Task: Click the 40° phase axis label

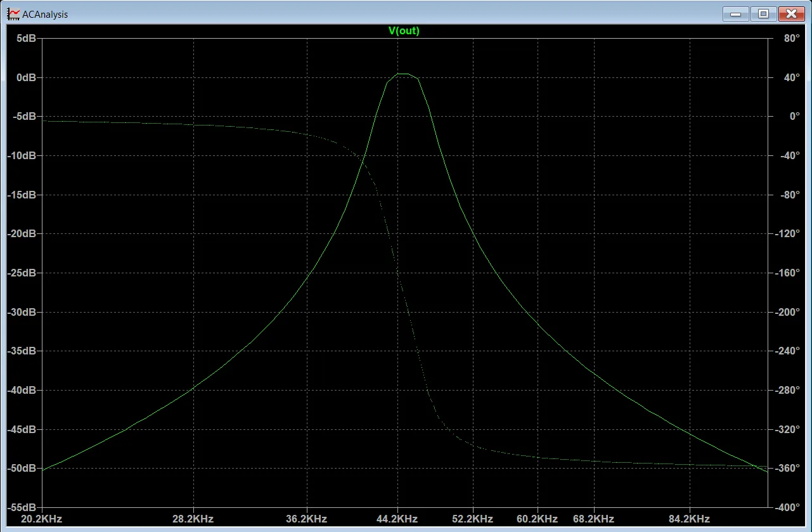Action: click(x=792, y=77)
